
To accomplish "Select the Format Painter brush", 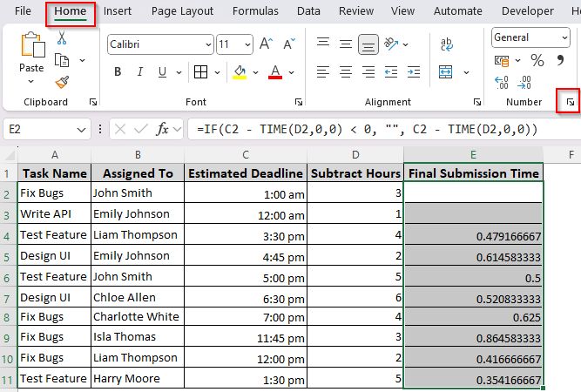I will 62,82.
